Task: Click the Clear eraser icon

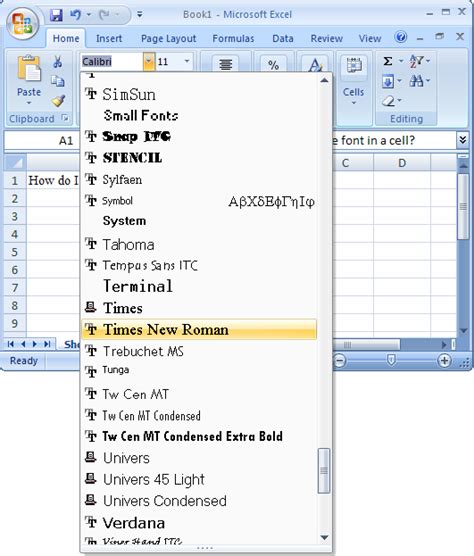Action: coord(389,101)
